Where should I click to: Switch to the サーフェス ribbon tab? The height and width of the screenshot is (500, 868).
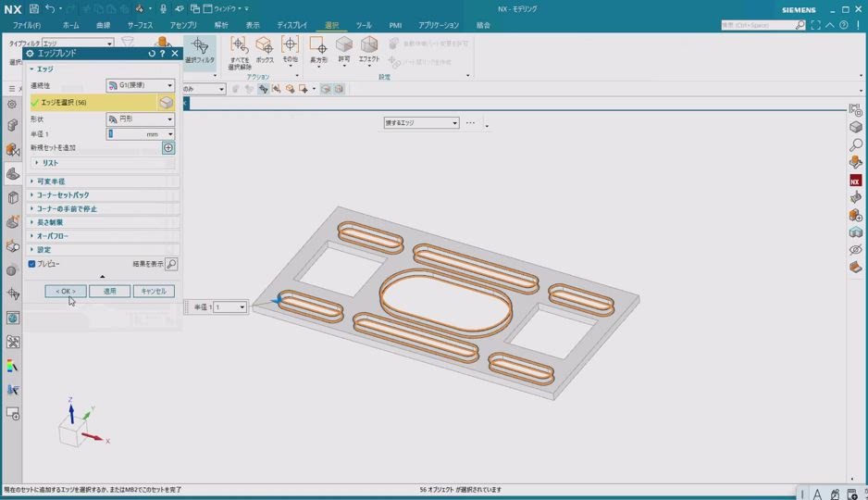[140, 26]
